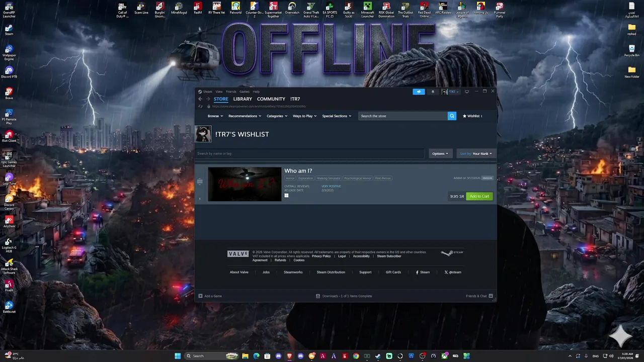Expand the Browse store dropdown

coord(215,116)
